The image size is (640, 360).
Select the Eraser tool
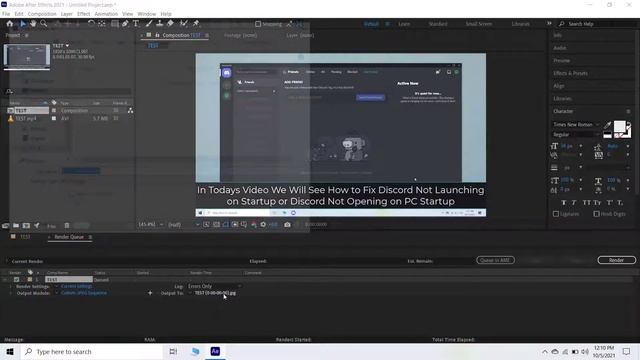click(x=170, y=24)
